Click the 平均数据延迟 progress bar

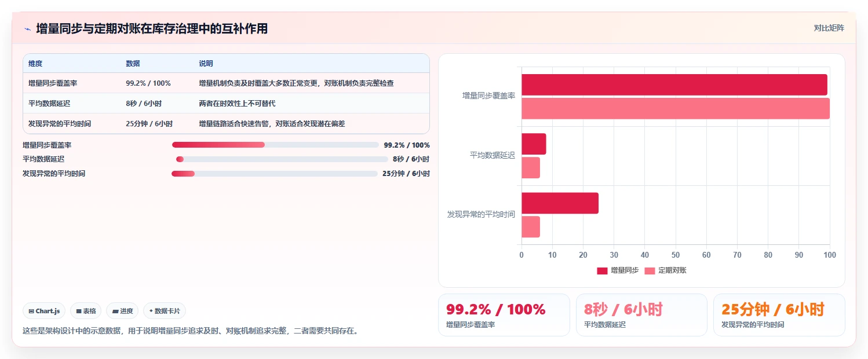pyautogui.click(x=282, y=159)
